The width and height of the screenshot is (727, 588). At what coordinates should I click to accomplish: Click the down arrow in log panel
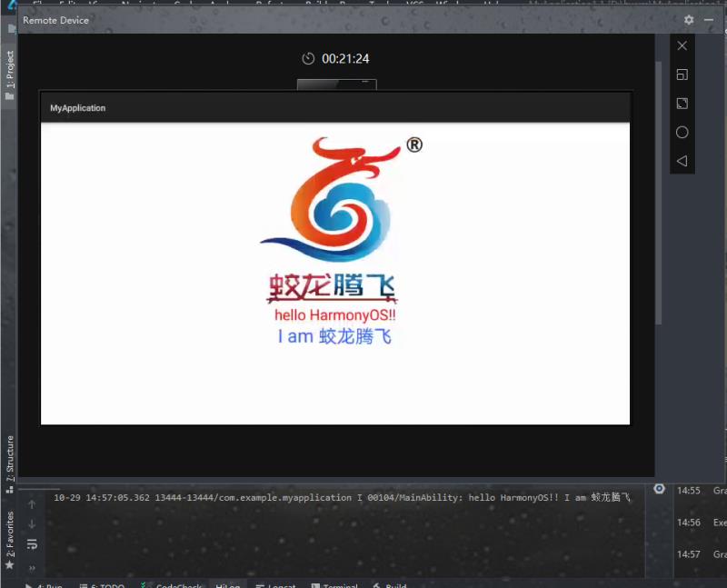32,524
